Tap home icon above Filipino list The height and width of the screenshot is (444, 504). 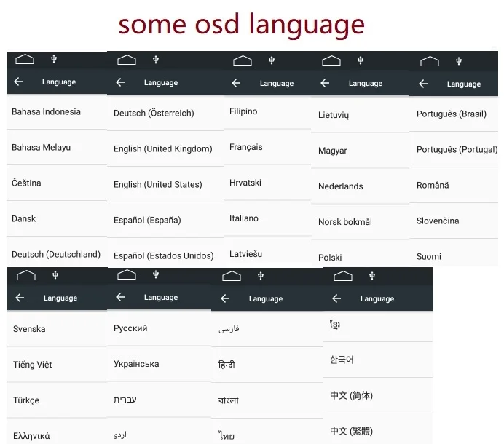(x=243, y=60)
